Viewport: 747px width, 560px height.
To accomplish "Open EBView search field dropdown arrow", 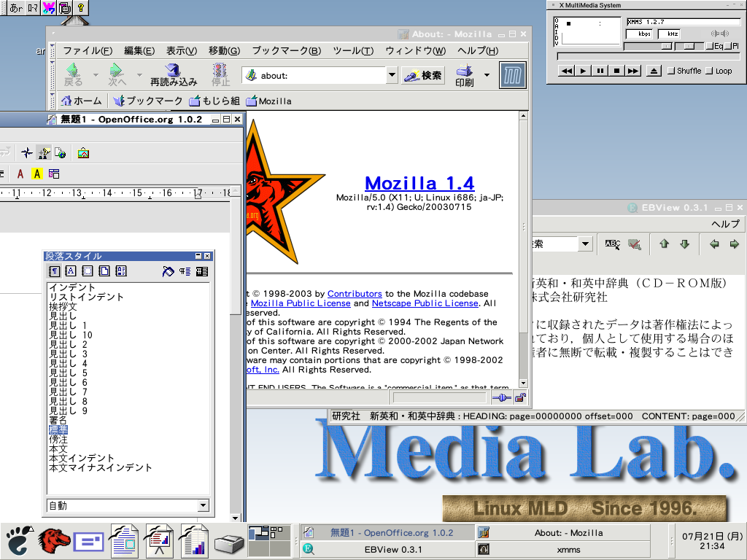I will tap(586, 244).
